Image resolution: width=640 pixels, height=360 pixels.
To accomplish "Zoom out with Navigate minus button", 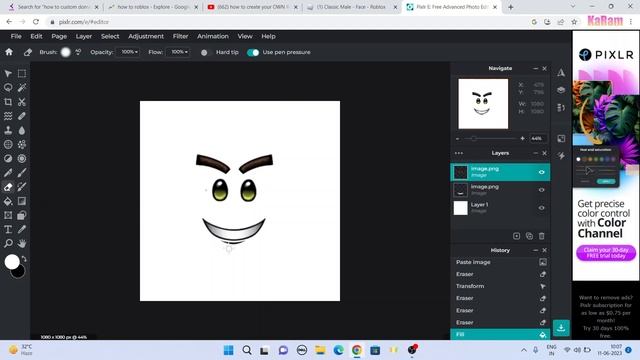I will (x=458, y=139).
